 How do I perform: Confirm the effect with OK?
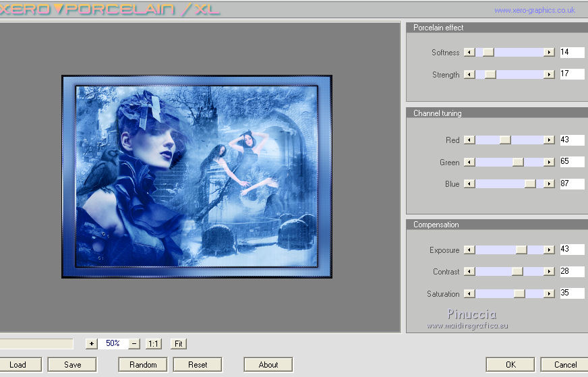510,365
